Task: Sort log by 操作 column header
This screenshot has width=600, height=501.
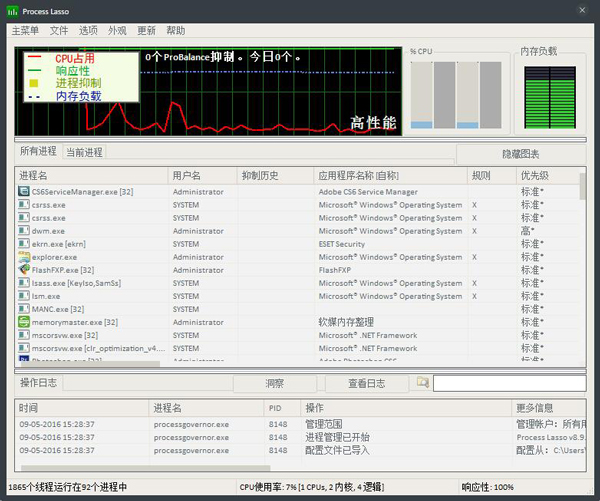Action: pyautogui.click(x=406, y=408)
